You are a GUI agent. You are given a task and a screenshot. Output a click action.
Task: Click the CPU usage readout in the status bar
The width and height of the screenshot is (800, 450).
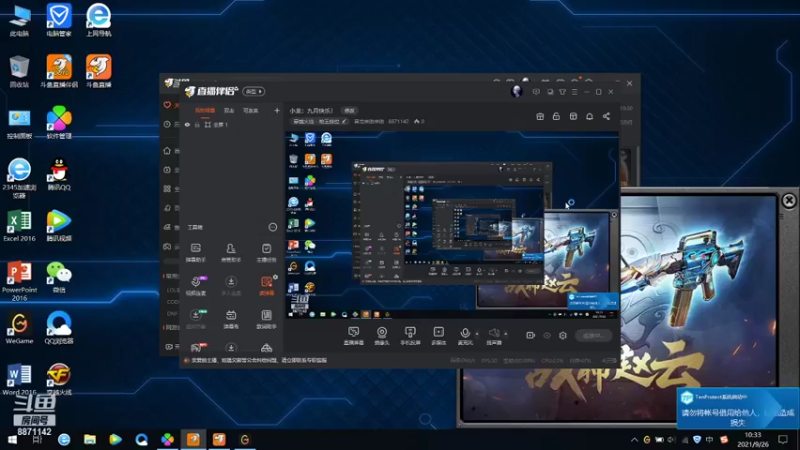coord(552,360)
